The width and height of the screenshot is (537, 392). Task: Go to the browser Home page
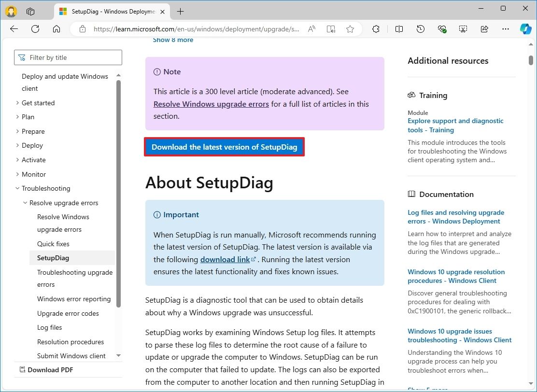point(57,29)
